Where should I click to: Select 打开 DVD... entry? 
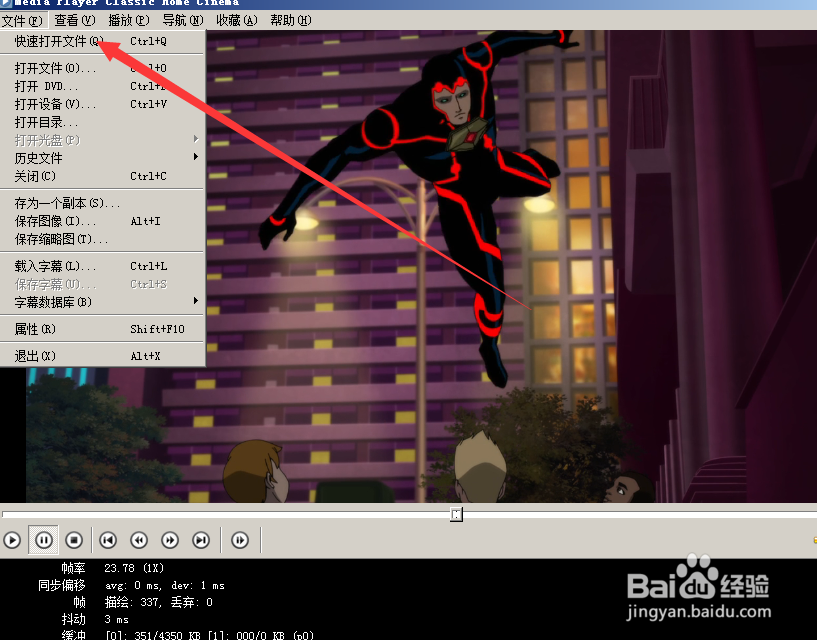pos(102,86)
